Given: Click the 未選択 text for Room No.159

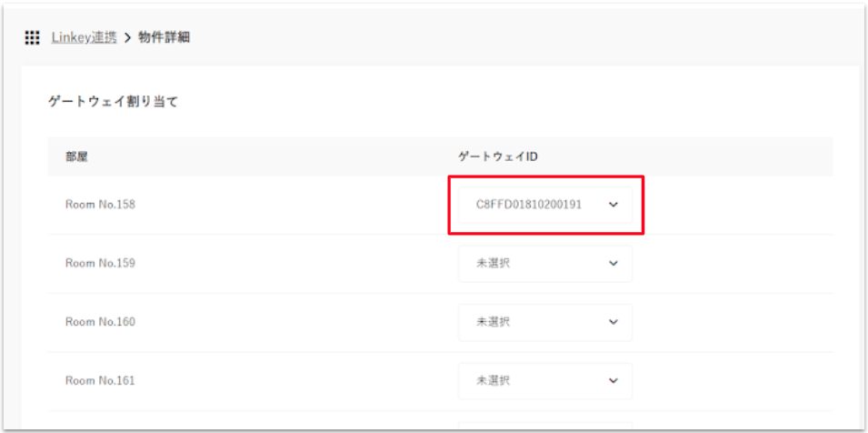Looking at the screenshot, I should (494, 264).
